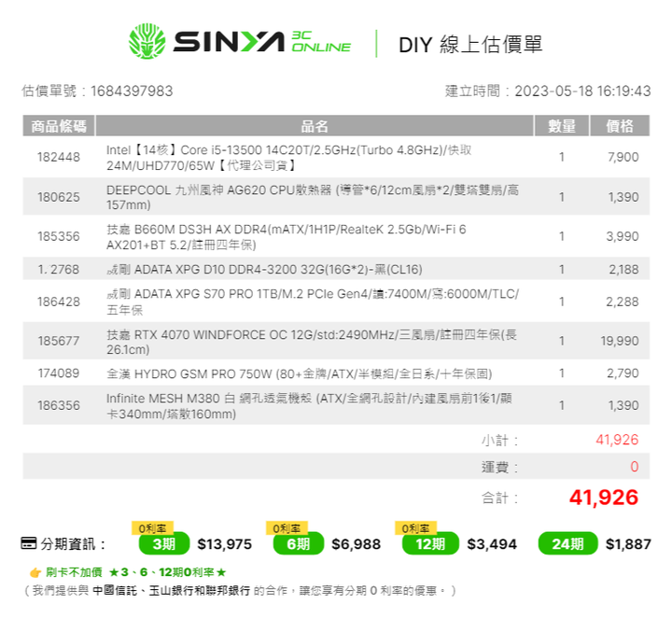This screenshot has height=618, width=672.
Task: Click the creation time 2023-05-18 16:19:43
Action: (x=582, y=91)
